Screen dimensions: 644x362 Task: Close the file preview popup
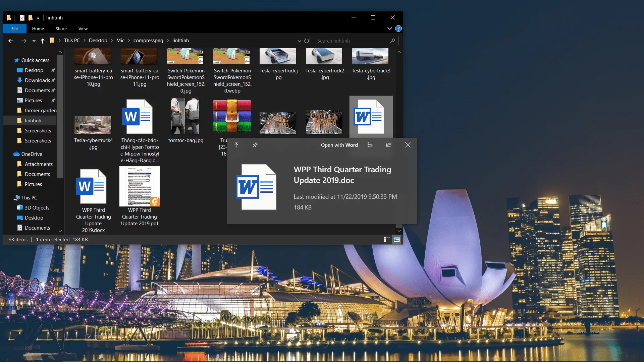coord(408,145)
